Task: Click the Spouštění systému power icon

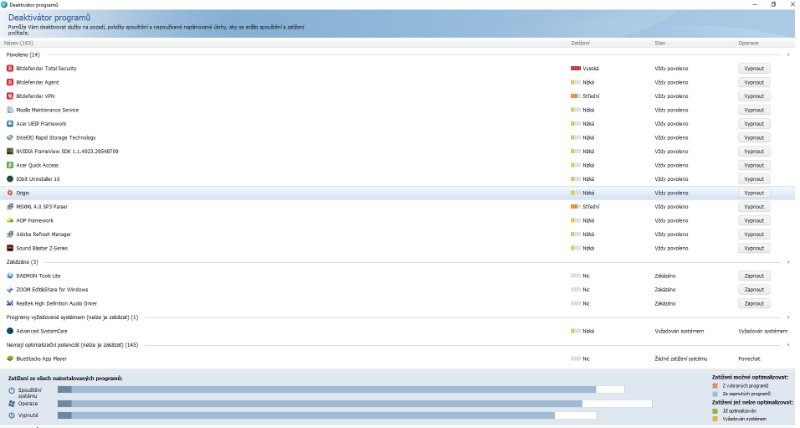Action: tap(12, 391)
